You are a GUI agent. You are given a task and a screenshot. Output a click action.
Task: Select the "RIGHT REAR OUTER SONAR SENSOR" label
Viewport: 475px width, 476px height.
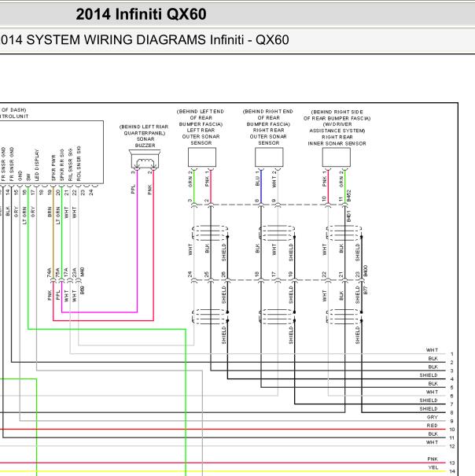point(268,137)
